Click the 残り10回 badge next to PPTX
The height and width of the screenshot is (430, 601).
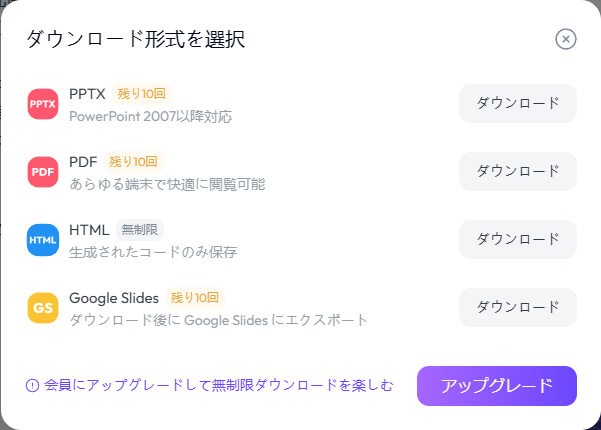coord(142,94)
